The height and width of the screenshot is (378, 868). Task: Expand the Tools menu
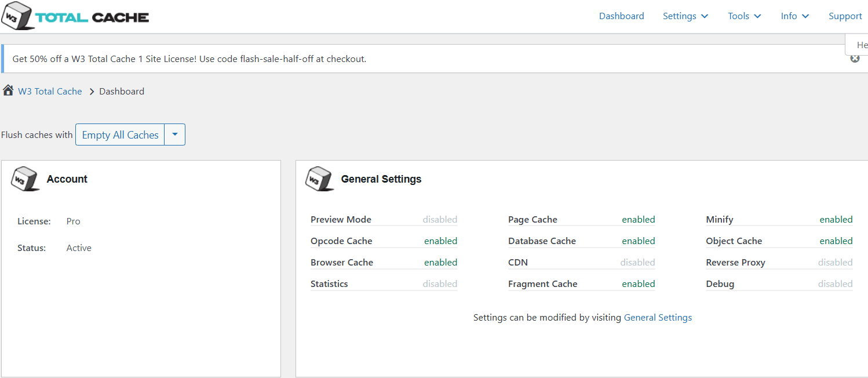pyautogui.click(x=745, y=16)
